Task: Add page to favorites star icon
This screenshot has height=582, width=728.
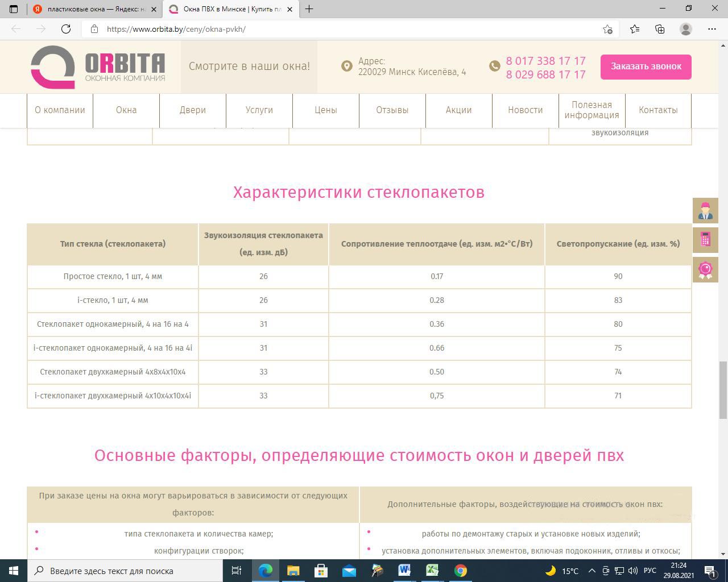Action: 607,29
